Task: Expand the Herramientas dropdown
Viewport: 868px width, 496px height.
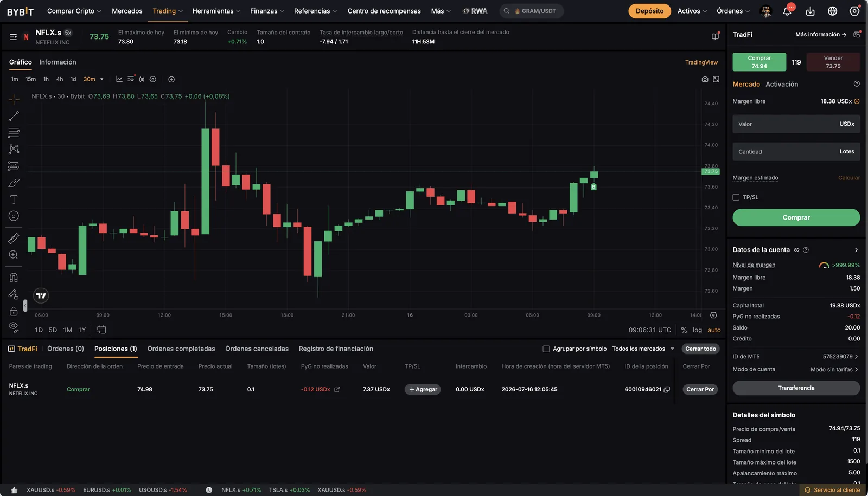Action: click(216, 11)
